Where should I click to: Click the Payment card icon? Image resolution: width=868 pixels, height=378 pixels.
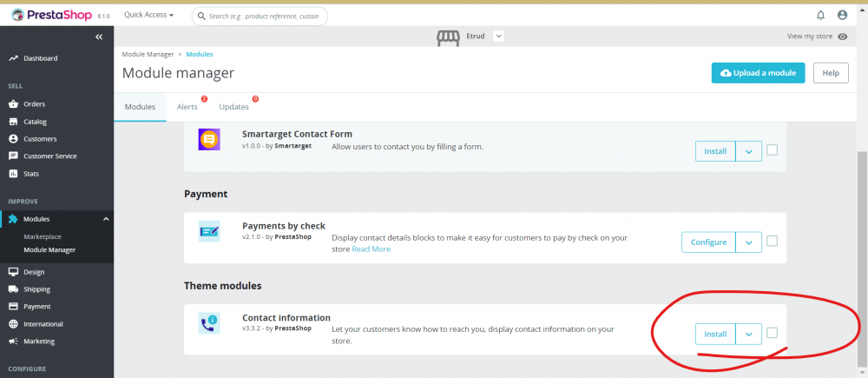tap(13, 307)
